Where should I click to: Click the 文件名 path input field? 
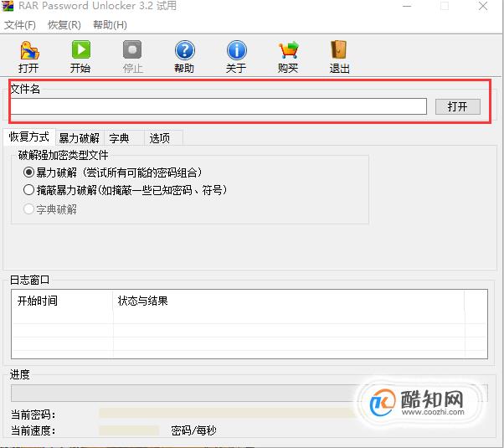[x=219, y=106]
